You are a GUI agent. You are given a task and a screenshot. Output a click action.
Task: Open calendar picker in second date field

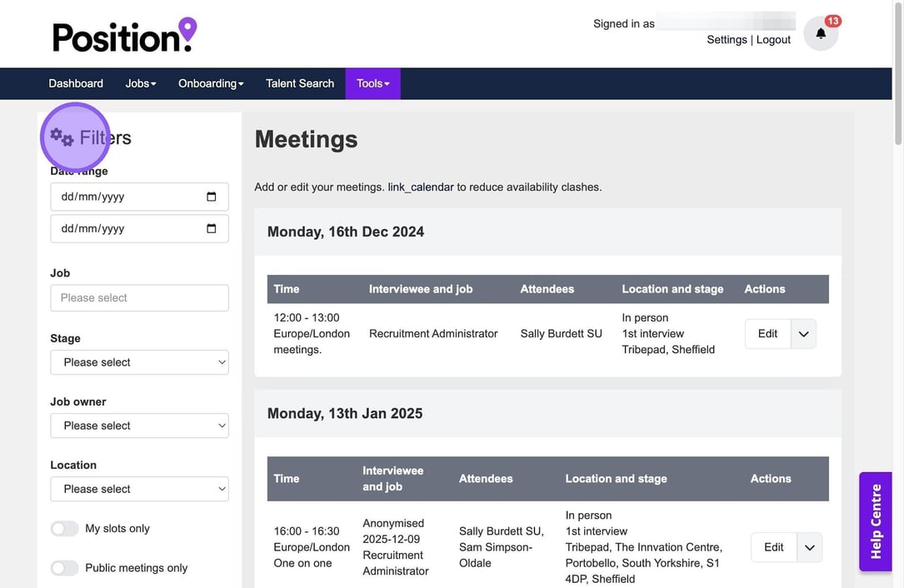[211, 229]
